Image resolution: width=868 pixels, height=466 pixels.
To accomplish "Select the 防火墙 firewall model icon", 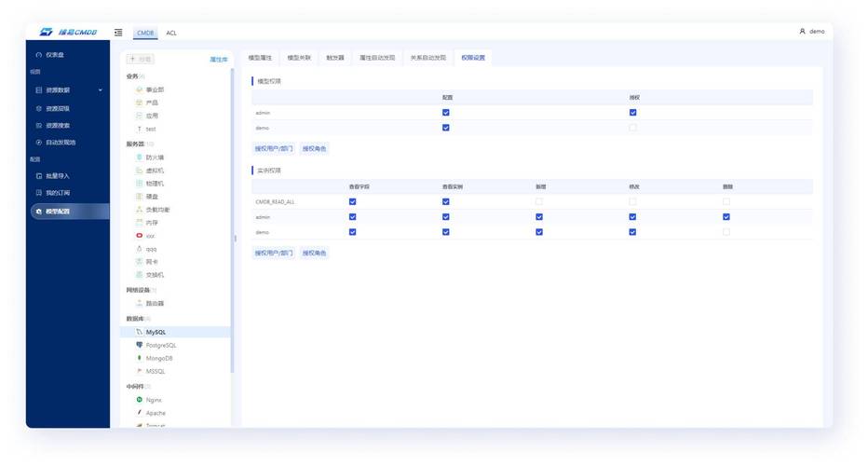I will (140, 158).
